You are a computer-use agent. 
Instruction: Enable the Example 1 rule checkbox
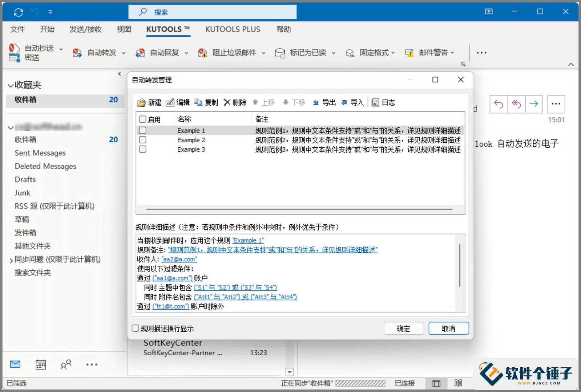pyautogui.click(x=142, y=130)
